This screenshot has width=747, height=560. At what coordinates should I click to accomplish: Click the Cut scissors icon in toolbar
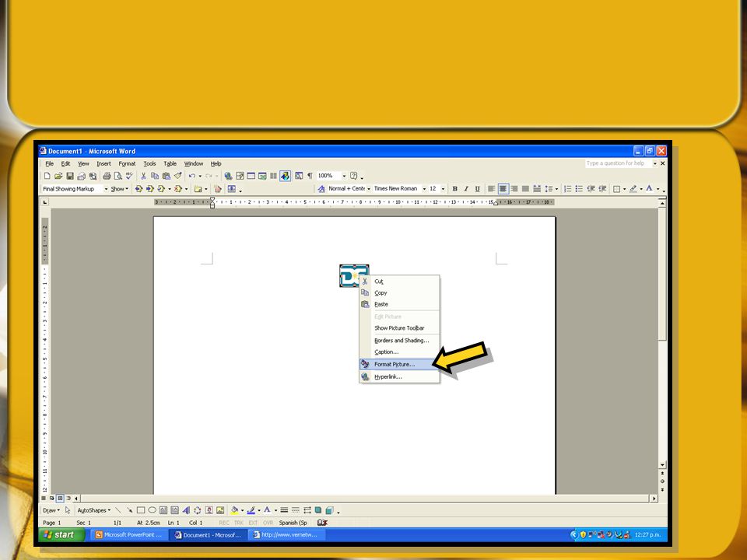click(x=143, y=177)
